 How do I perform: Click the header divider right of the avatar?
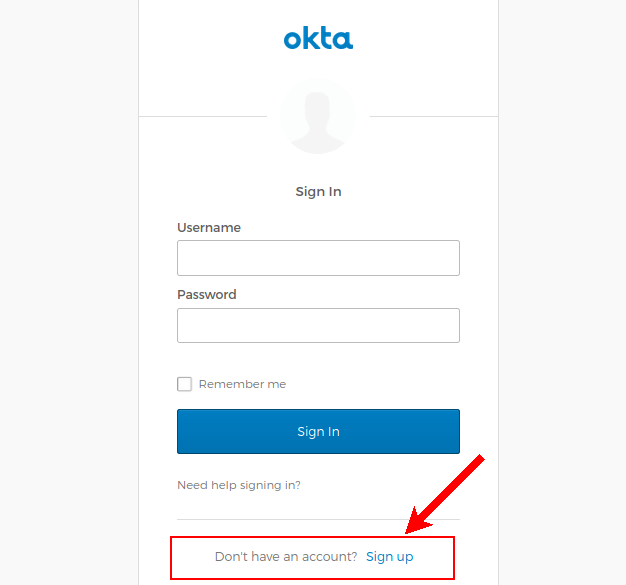[x=433, y=116]
